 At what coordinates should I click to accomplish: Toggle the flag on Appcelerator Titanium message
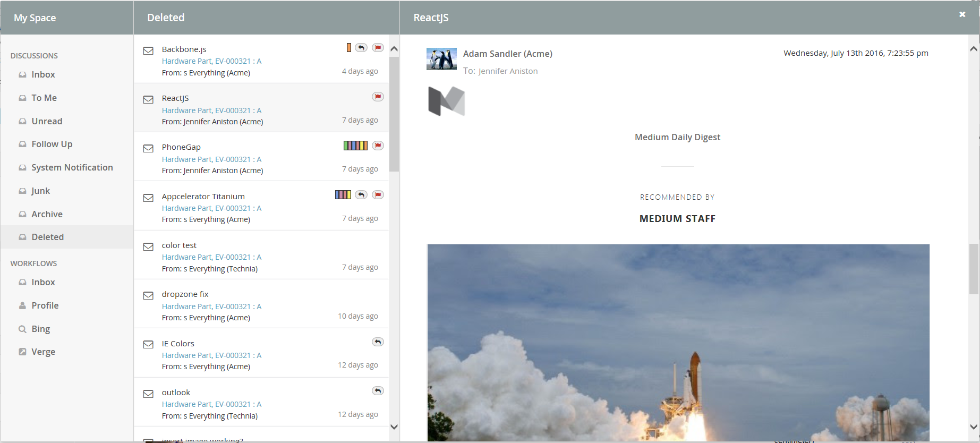(x=378, y=195)
